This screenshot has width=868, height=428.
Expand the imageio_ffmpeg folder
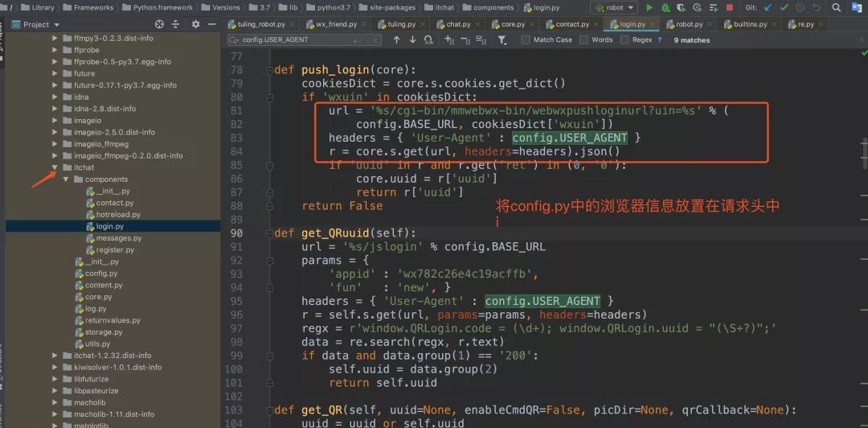pos(55,144)
